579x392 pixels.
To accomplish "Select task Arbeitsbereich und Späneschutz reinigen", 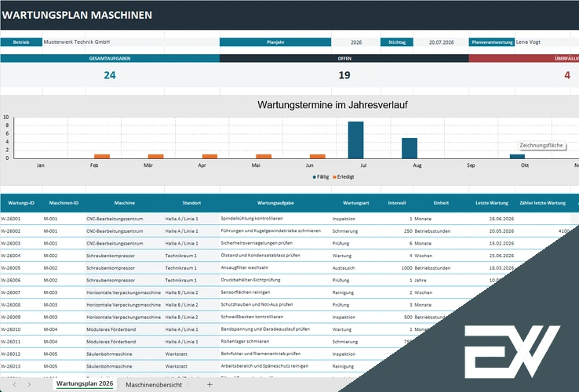I will [x=275, y=366].
